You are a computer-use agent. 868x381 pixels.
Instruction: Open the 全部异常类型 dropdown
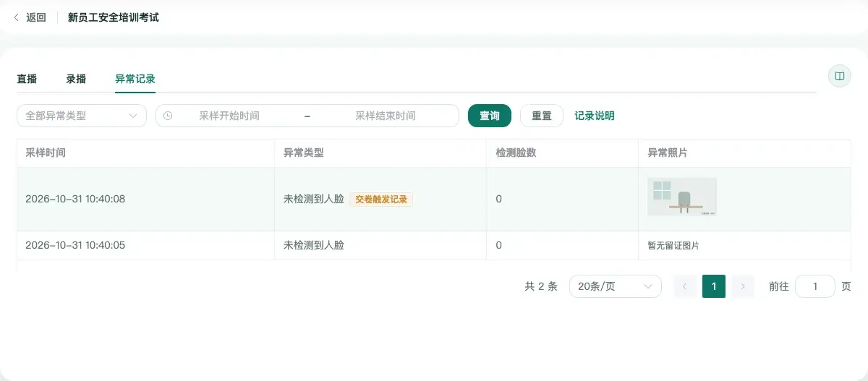82,116
